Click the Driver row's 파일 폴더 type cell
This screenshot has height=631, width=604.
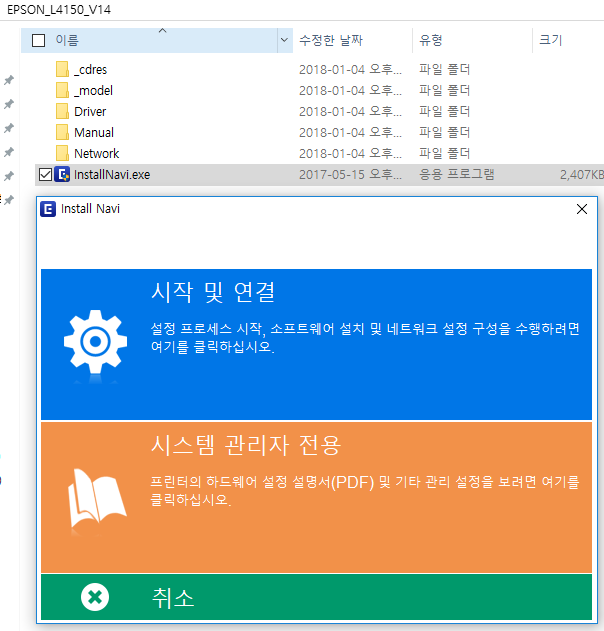pos(444,111)
